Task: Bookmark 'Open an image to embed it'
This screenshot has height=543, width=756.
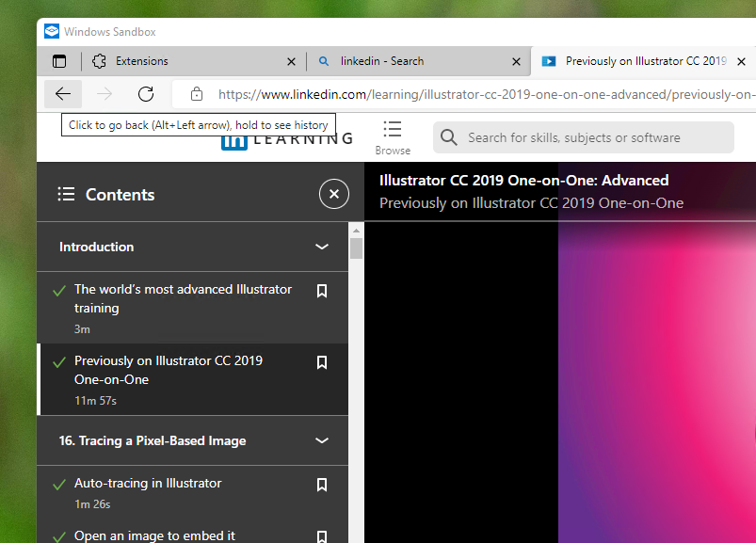Action: click(x=322, y=536)
